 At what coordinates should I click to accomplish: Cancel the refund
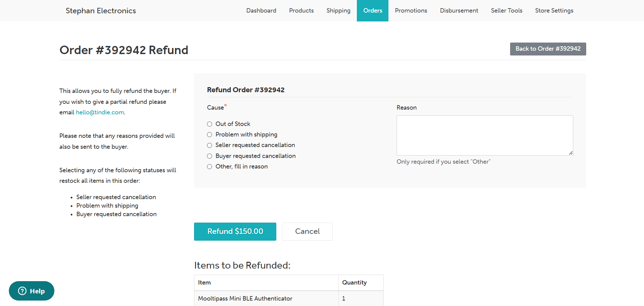pyautogui.click(x=307, y=231)
